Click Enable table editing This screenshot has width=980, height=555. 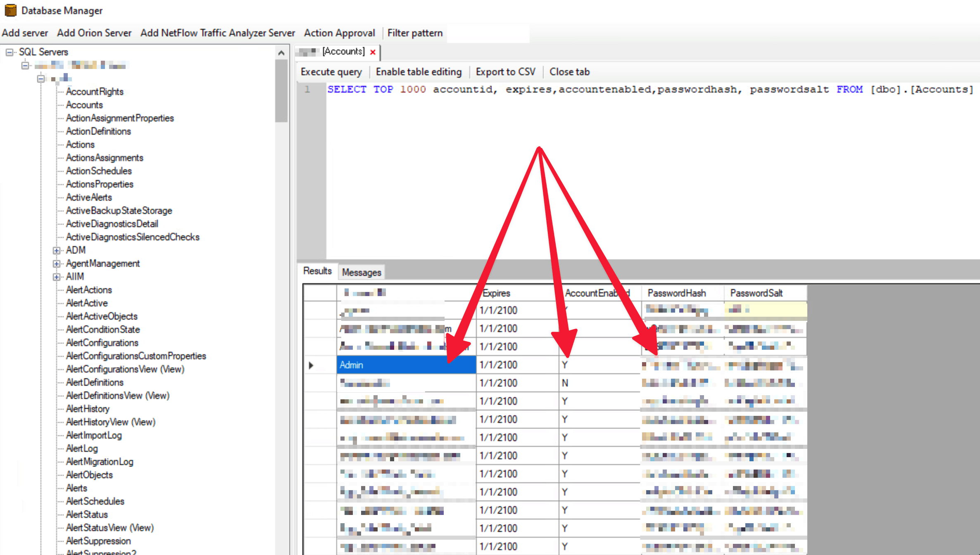pos(419,72)
